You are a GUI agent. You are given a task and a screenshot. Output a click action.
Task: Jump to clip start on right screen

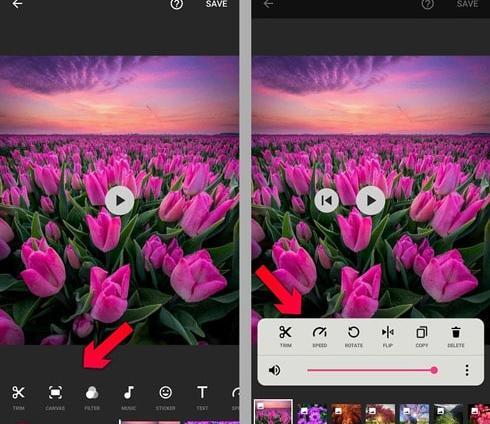(x=327, y=200)
